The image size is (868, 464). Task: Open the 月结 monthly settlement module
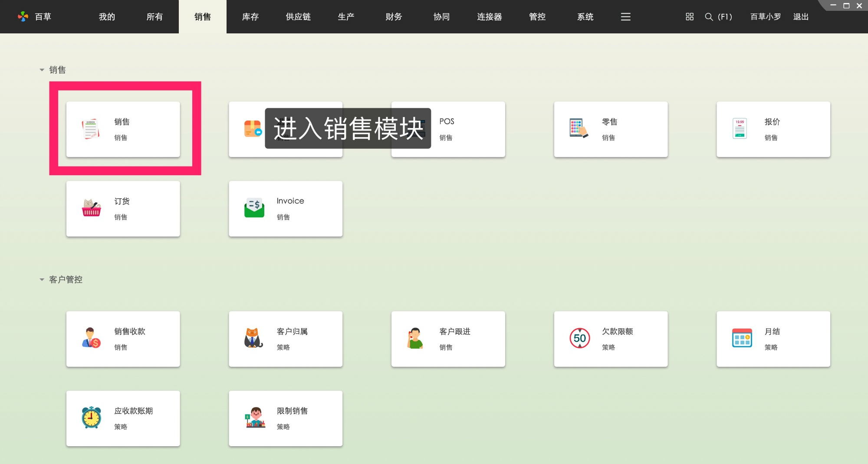[773, 339]
